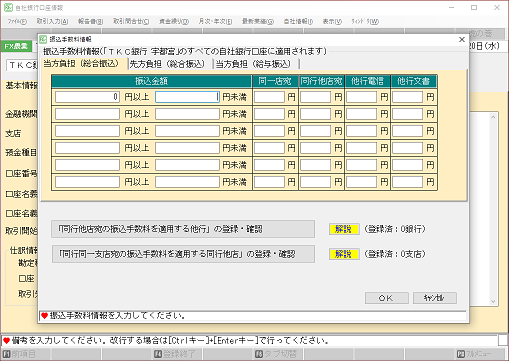Click the 同行他店宛 bank registration button

(183, 229)
